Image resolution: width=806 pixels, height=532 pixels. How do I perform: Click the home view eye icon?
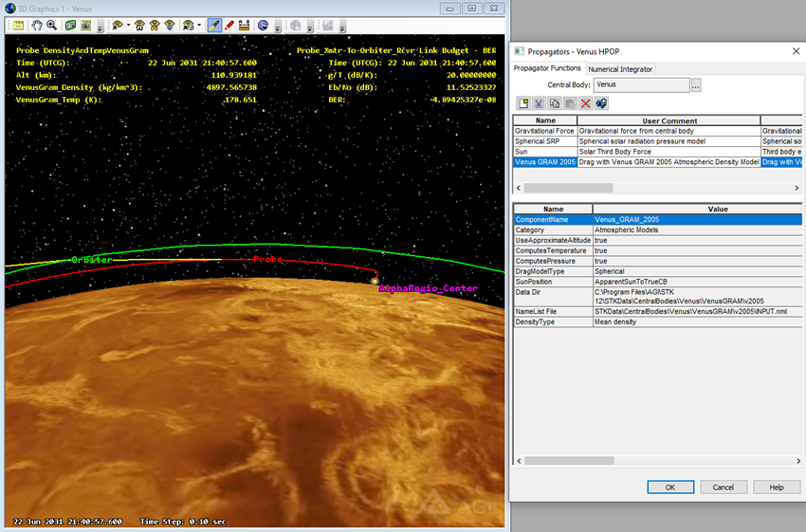pyautogui.click(x=139, y=26)
